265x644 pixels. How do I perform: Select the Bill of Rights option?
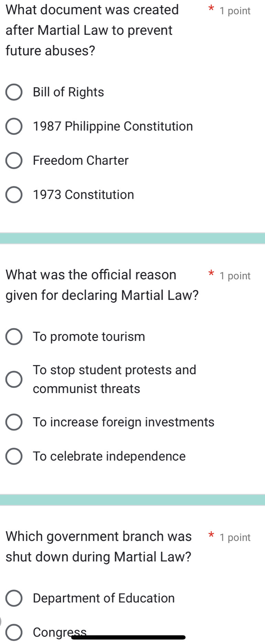[14, 92]
